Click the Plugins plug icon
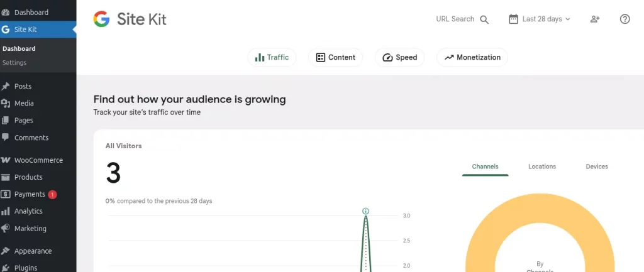 (5, 268)
